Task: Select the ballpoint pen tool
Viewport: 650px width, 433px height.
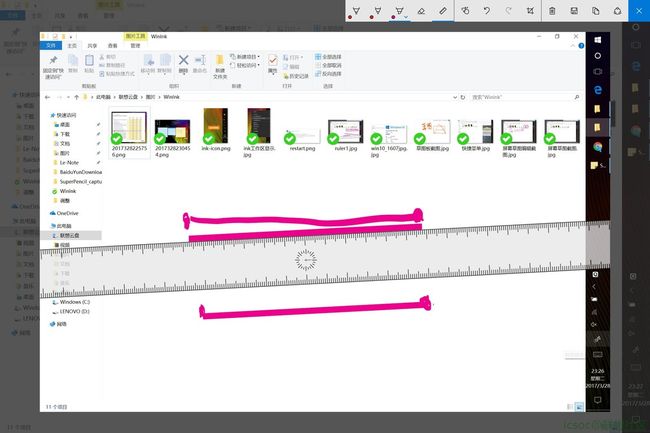Action: coord(356,11)
